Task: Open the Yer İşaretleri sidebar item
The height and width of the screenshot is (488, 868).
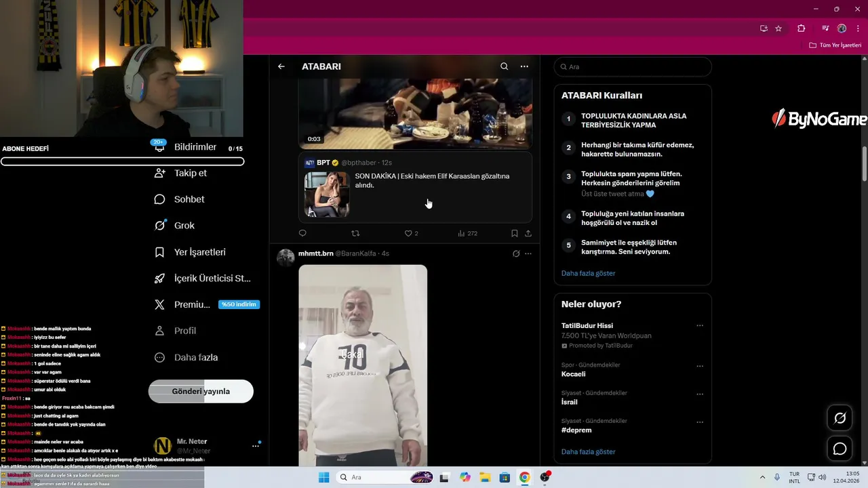Action: (x=191, y=252)
